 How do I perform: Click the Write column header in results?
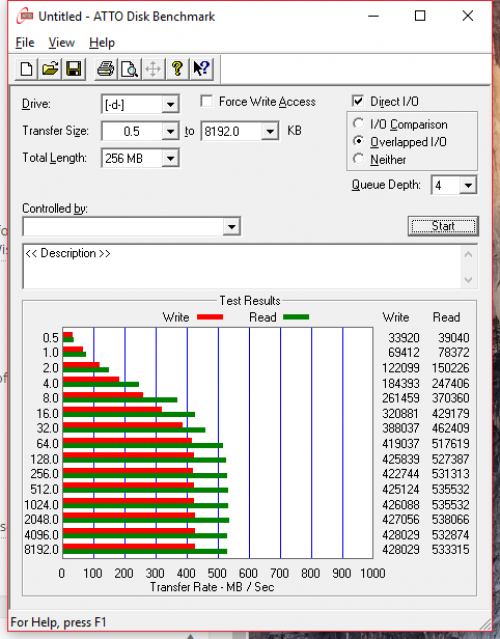tap(396, 317)
